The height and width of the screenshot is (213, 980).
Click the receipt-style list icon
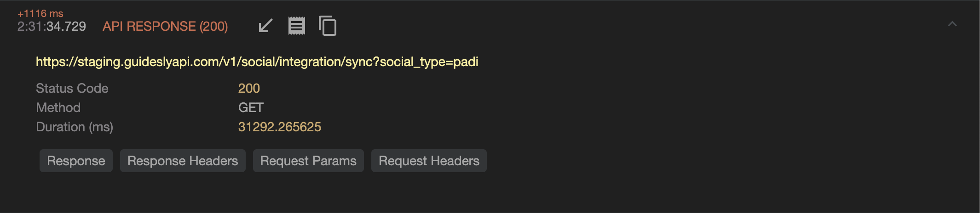point(296,26)
